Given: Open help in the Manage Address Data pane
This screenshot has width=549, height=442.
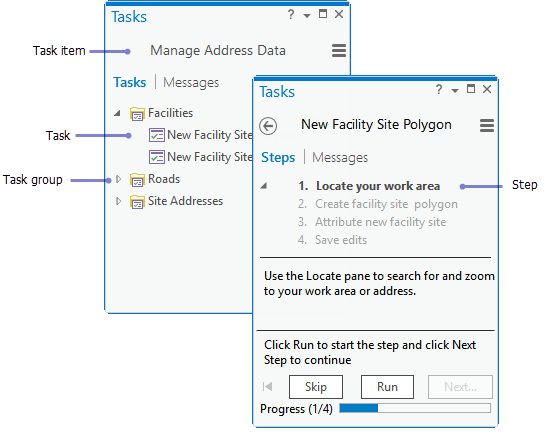Looking at the screenshot, I should point(291,14).
